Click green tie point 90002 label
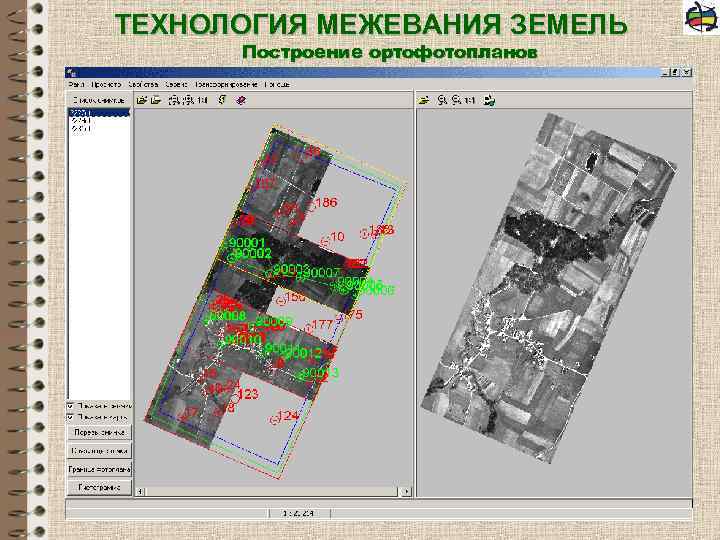720x540 pixels. [253, 253]
